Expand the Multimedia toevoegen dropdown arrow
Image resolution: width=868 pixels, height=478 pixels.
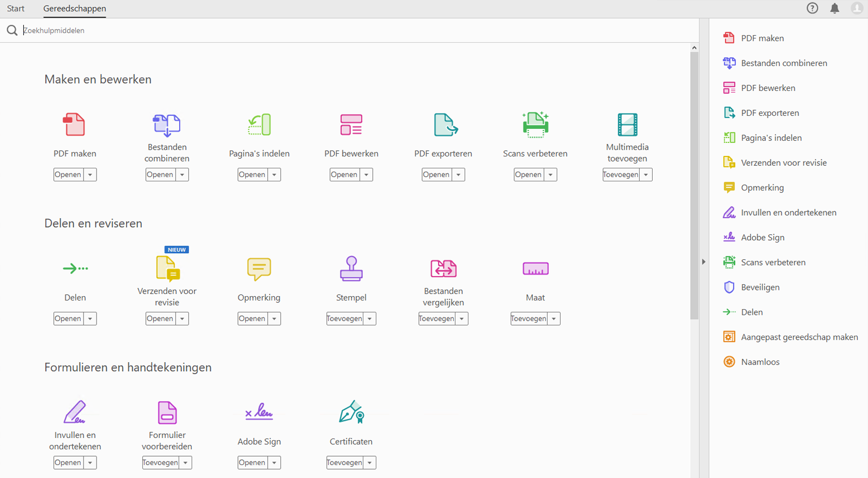point(646,175)
